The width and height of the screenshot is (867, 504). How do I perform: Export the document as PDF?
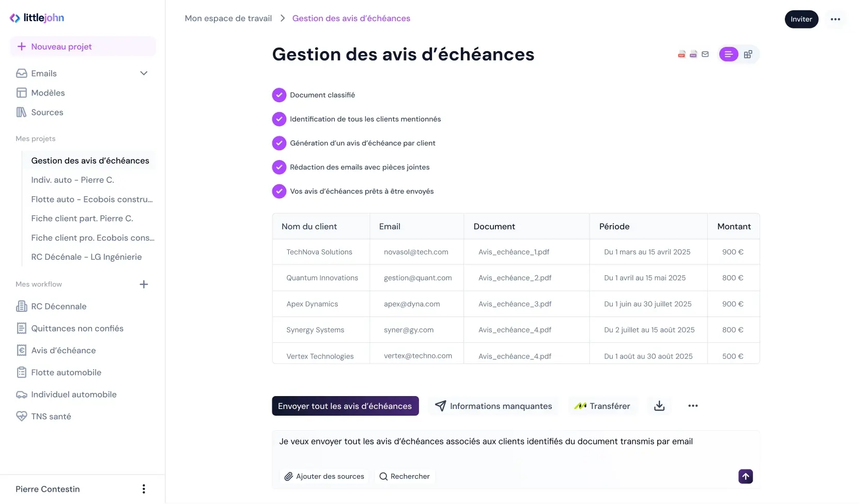[681, 54]
